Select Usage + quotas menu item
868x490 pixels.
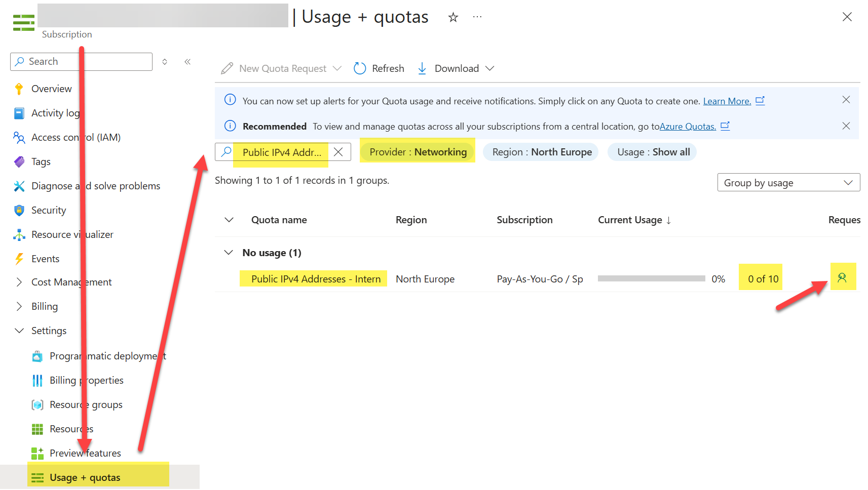85,478
